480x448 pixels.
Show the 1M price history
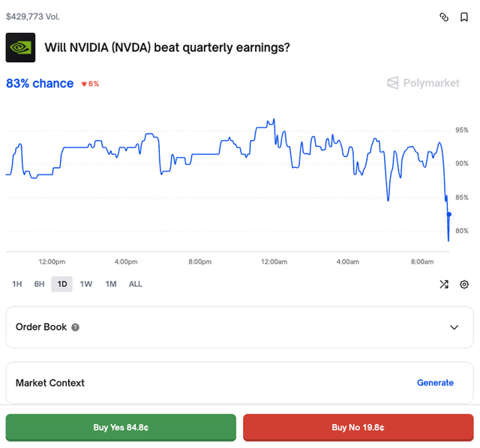[111, 284]
